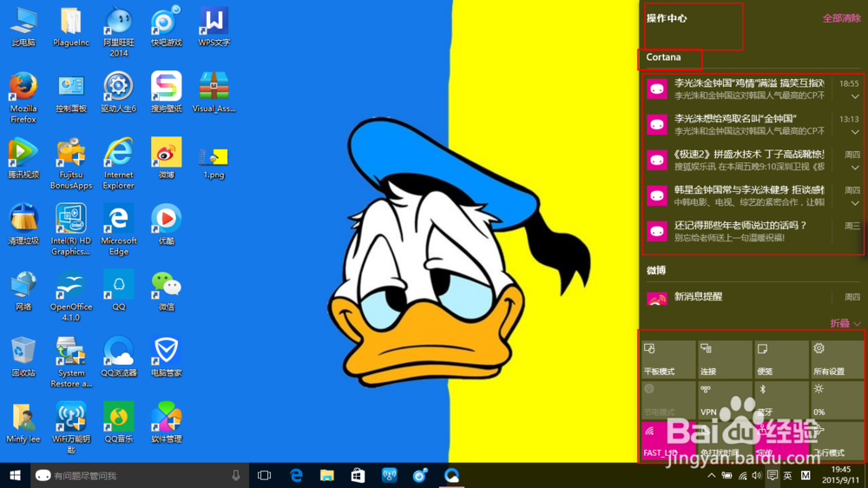Launch WiFi万能钥匙 from the desktop
Screen dimensions: 868x488
(71, 427)
